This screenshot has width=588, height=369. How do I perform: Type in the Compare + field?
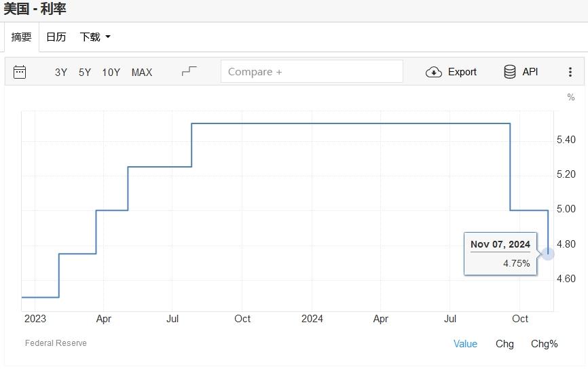pos(312,72)
